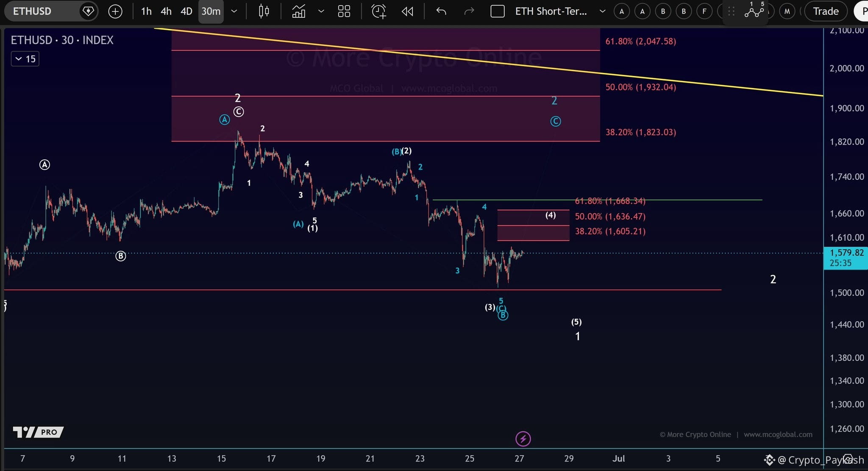This screenshot has width=868, height=471.
Task: Expand the indicators favorites dropdown arrow
Action: click(x=321, y=11)
